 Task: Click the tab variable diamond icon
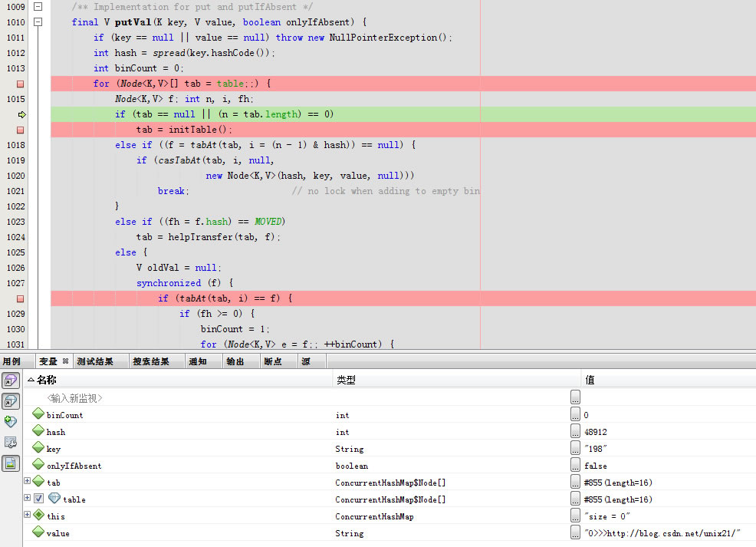pyautogui.click(x=38, y=481)
